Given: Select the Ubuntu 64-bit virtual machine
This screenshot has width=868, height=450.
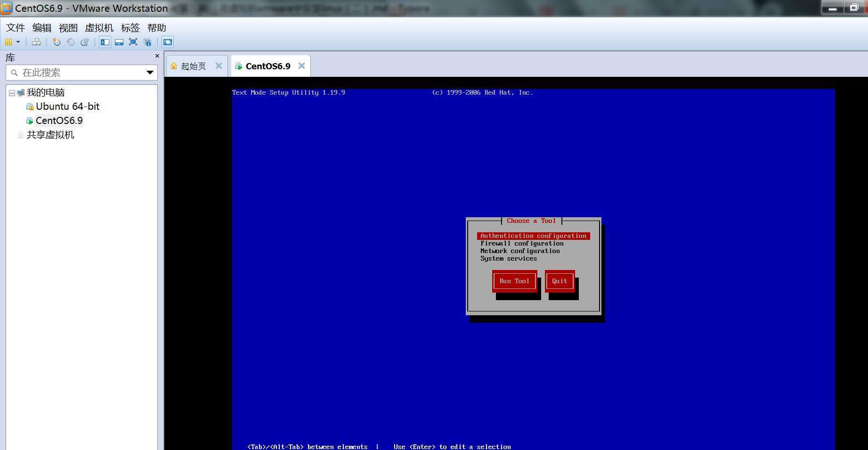Looking at the screenshot, I should (67, 106).
